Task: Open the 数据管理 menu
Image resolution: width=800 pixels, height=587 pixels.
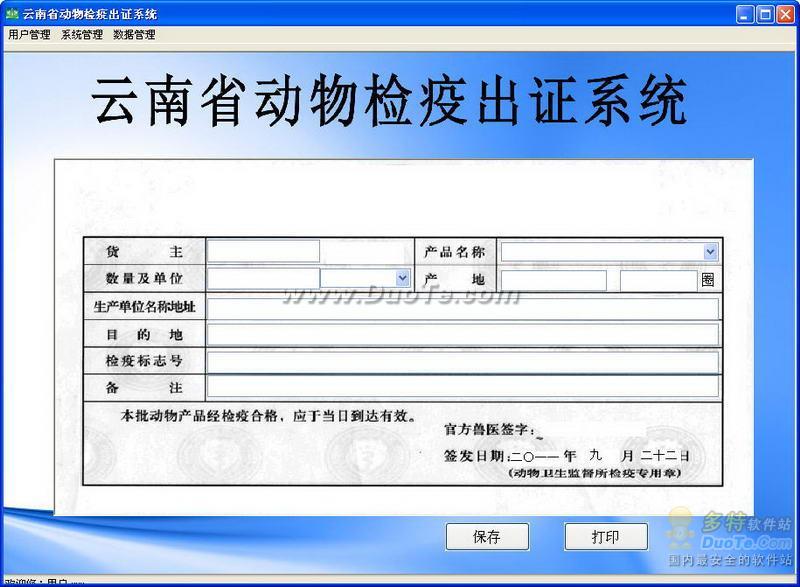Action: (134, 35)
